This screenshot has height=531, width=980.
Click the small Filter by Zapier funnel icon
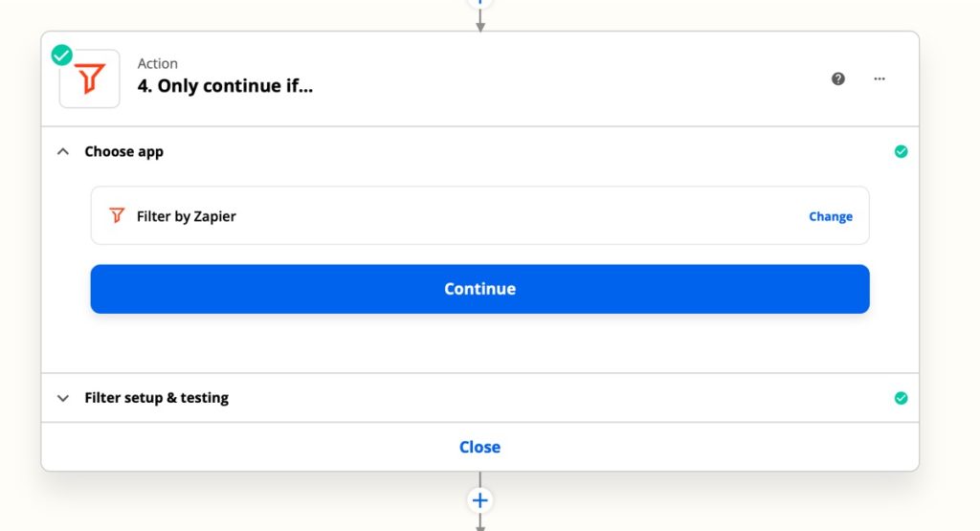tap(117, 215)
